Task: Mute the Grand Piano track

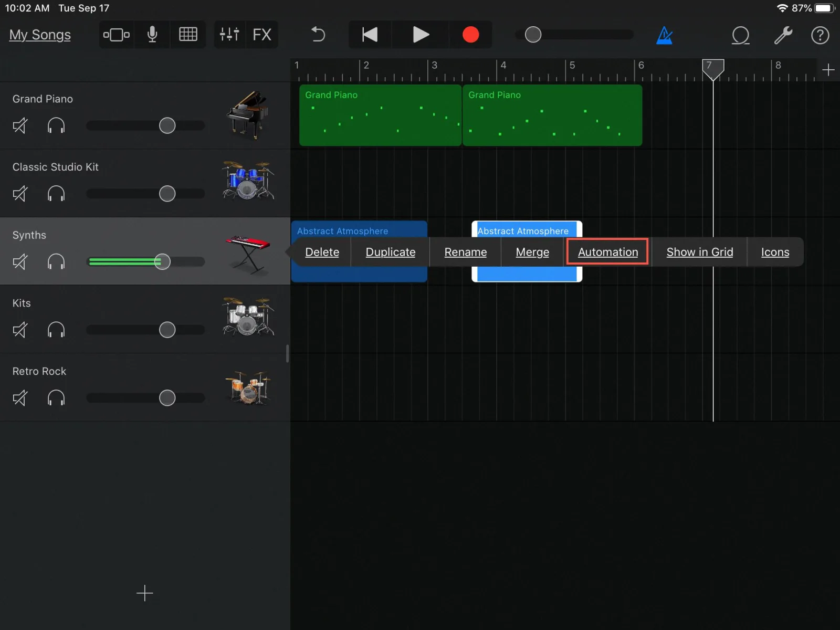Action: [19, 125]
